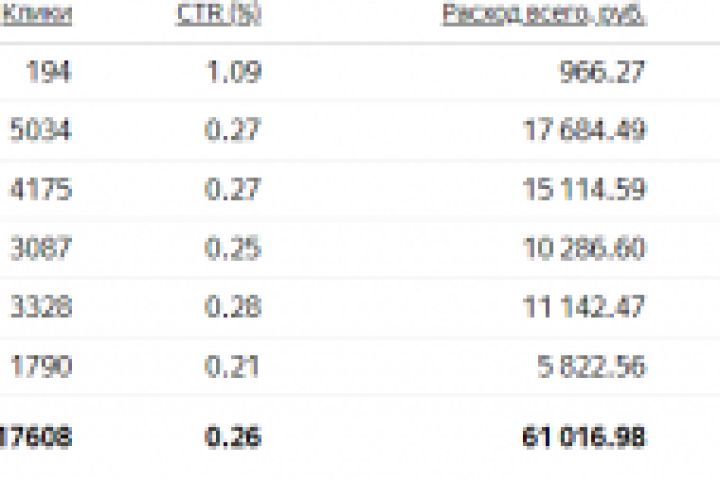
Task: Select the clicks cell showing 194
Action: (x=49, y=73)
